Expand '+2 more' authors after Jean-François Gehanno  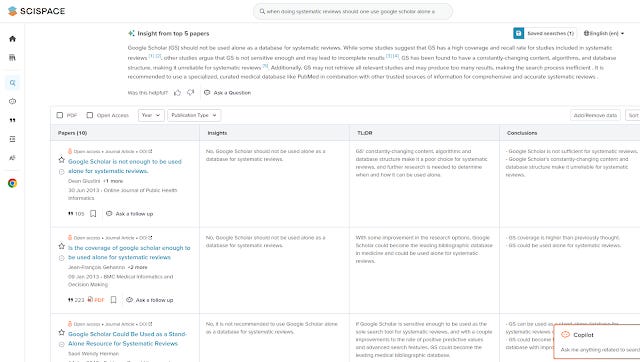coord(138,267)
